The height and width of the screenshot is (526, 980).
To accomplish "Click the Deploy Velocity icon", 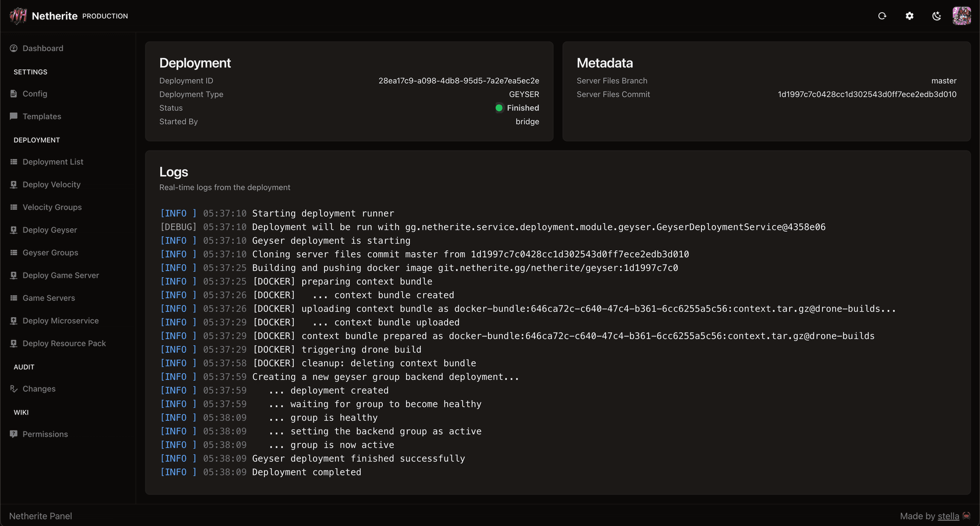I will pos(14,185).
